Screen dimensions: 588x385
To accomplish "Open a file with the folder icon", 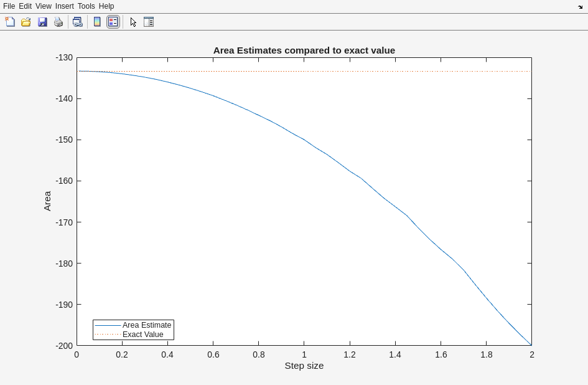I will [x=26, y=22].
